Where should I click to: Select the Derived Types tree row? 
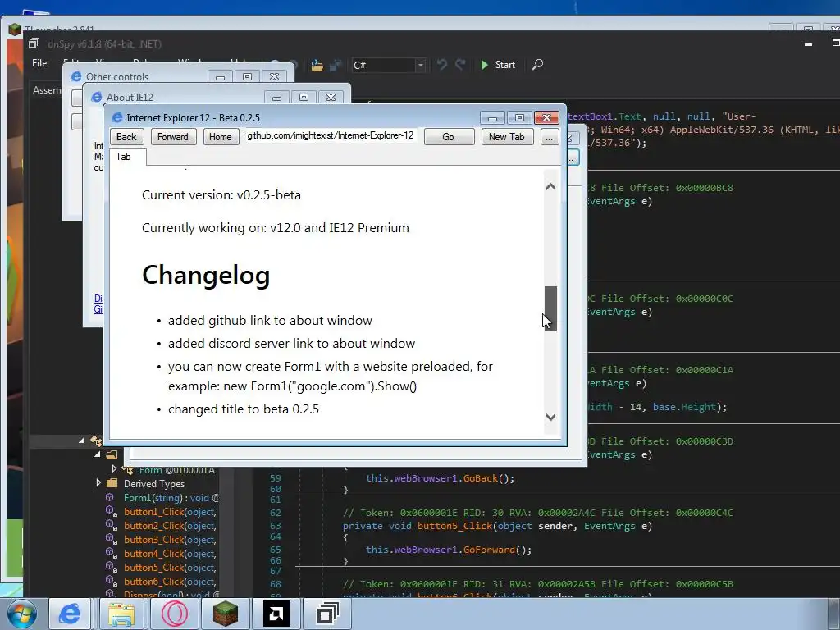click(153, 483)
